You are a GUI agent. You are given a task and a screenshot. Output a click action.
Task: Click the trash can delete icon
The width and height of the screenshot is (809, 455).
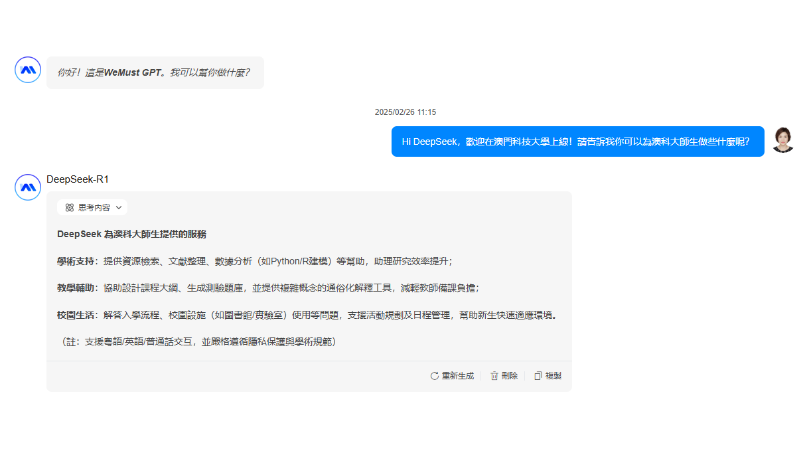tap(494, 376)
